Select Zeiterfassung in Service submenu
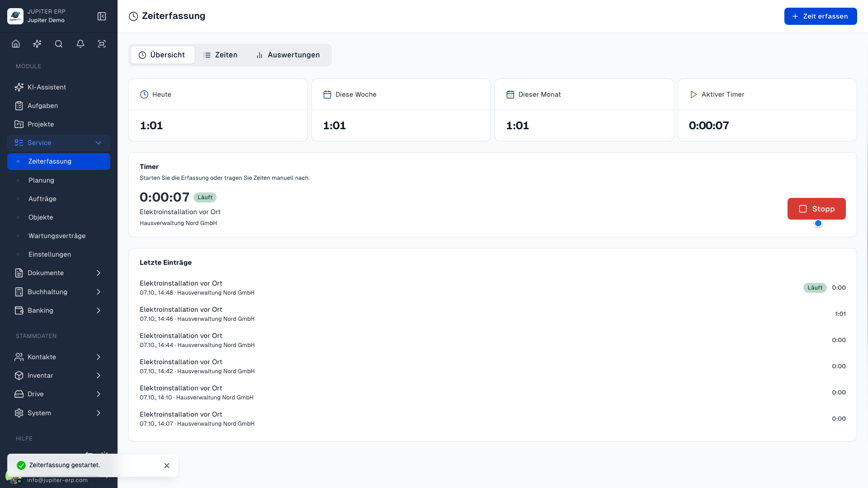This screenshot has height=488, width=868. pyautogui.click(x=59, y=161)
